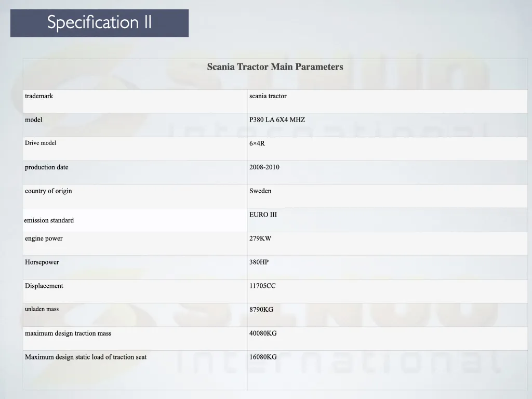
Task: Click the "maximum design traction mass" label
Action: click(x=68, y=334)
